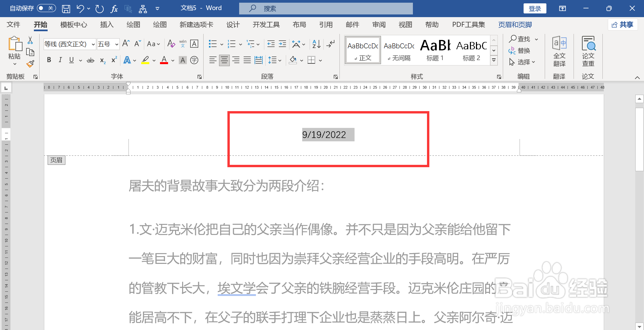Toggle the AutoSave switch
Viewport: 644px width, 330px height.
(46, 8)
